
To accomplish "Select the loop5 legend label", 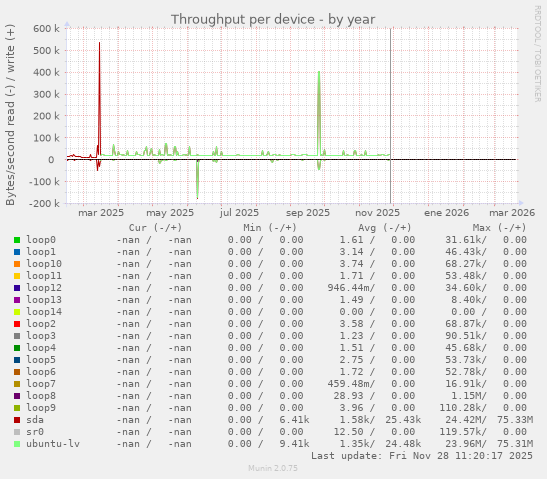I will (x=41, y=360).
